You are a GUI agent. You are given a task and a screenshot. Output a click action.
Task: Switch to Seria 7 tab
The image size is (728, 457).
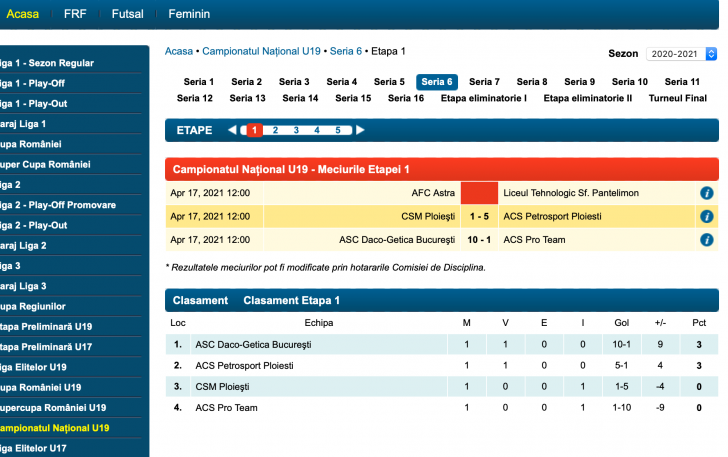pyautogui.click(x=484, y=82)
